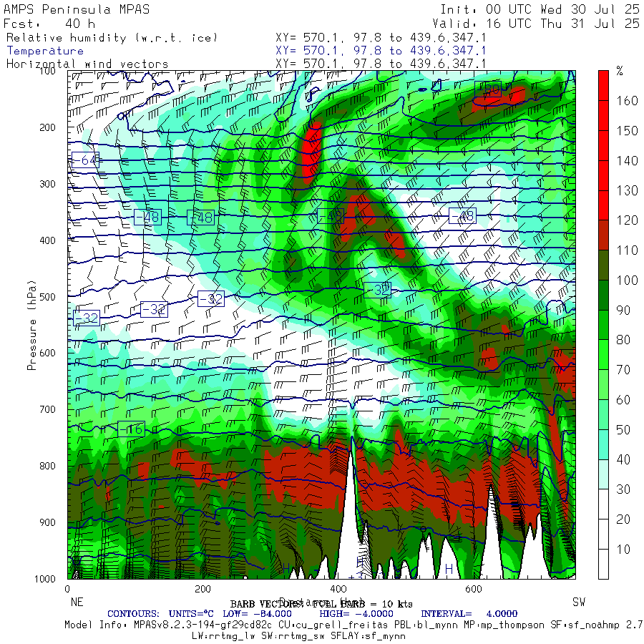Click the colorbar label '80'

(x=623, y=340)
